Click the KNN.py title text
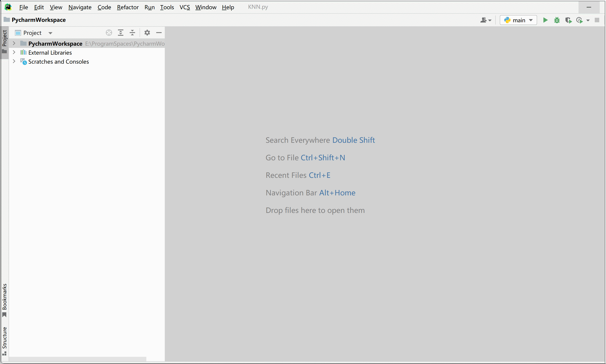This screenshot has height=364, width=606. point(258,7)
